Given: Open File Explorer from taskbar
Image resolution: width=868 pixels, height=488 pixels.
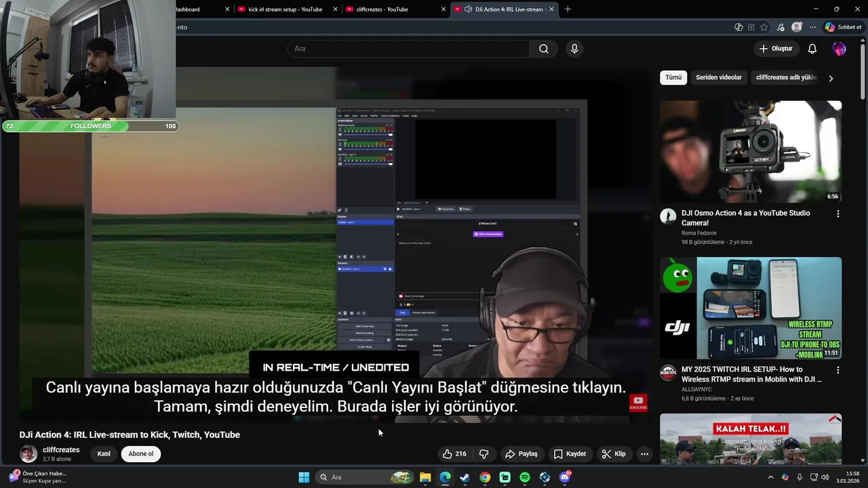Looking at the screenshot, I should click(x=425, y=477).
